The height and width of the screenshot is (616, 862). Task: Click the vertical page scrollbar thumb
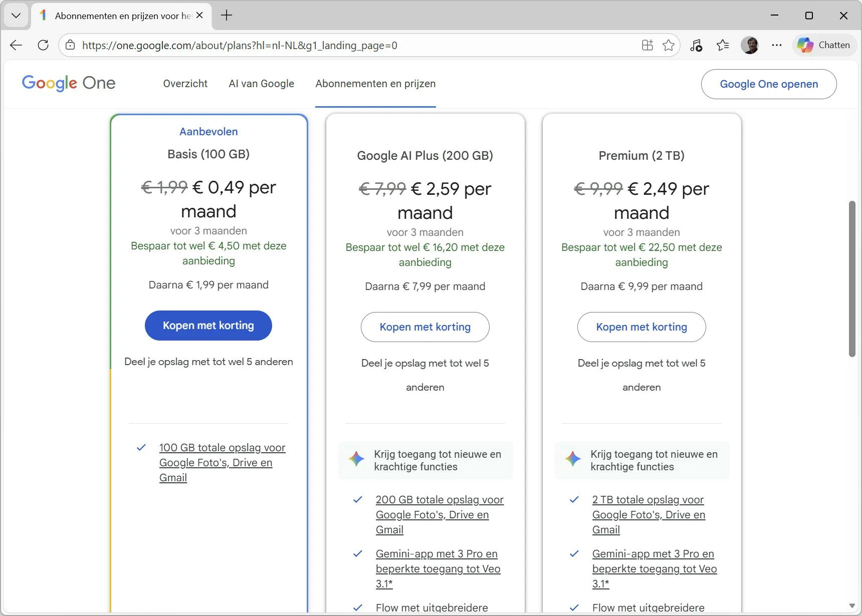coord(852,278)
